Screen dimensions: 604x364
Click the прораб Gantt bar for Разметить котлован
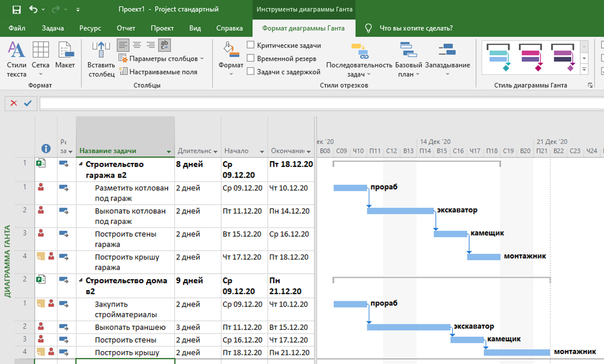pyautogui.click(x=350, y=188)
